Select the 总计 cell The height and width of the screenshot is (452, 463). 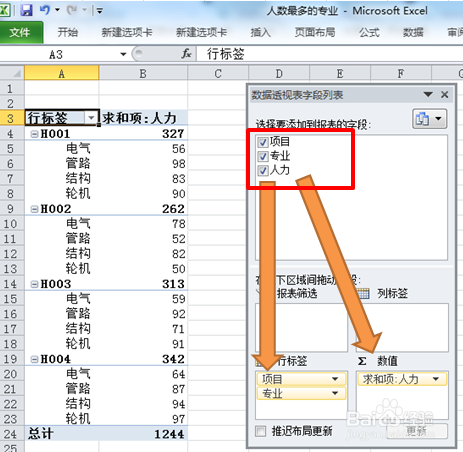[61, 434]
